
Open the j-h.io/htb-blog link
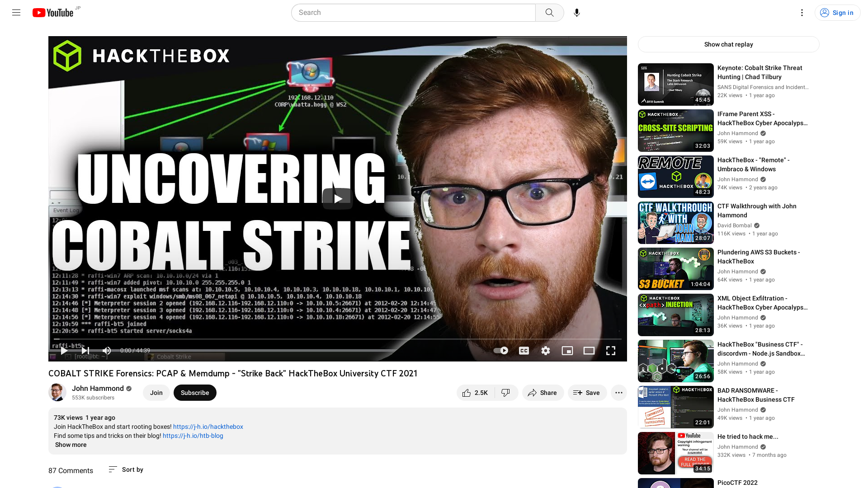click(x=193, y=436)
